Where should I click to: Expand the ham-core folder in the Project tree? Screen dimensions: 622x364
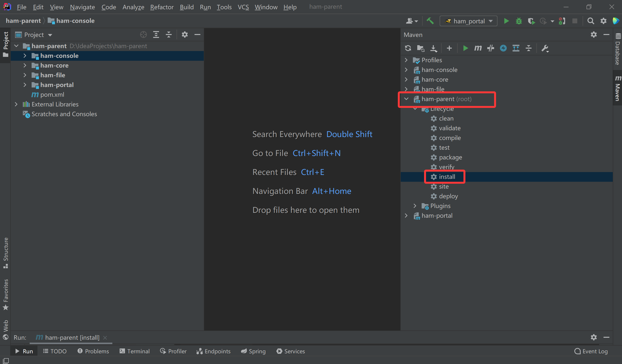click(25, 65)
